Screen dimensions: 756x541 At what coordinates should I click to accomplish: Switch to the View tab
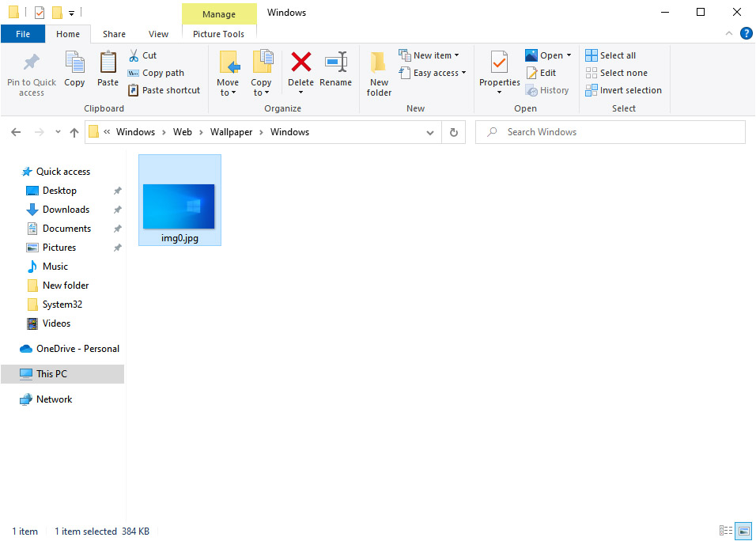[158, 34]
